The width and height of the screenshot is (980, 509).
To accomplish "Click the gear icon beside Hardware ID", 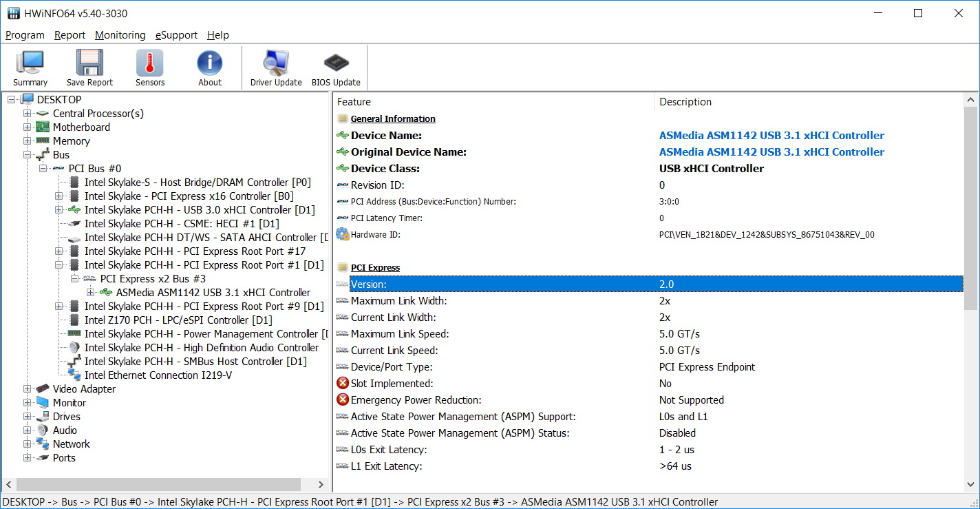I will pos(343,234).
